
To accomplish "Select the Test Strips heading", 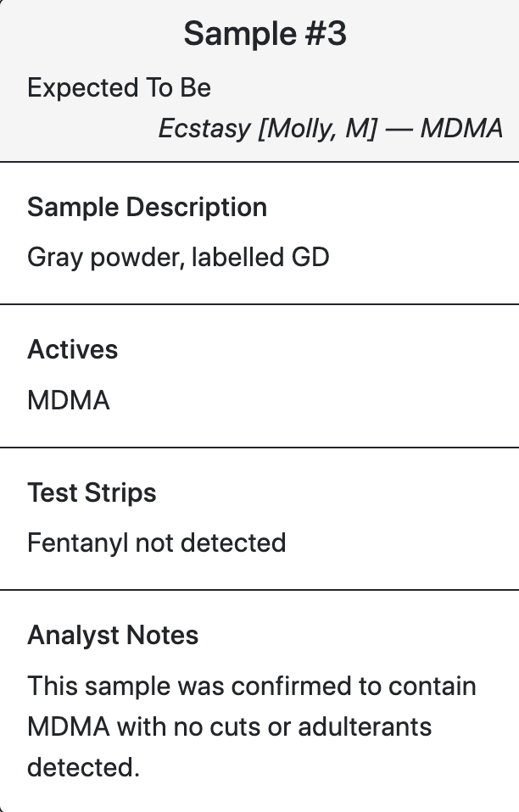I will [x=92, y=492].
